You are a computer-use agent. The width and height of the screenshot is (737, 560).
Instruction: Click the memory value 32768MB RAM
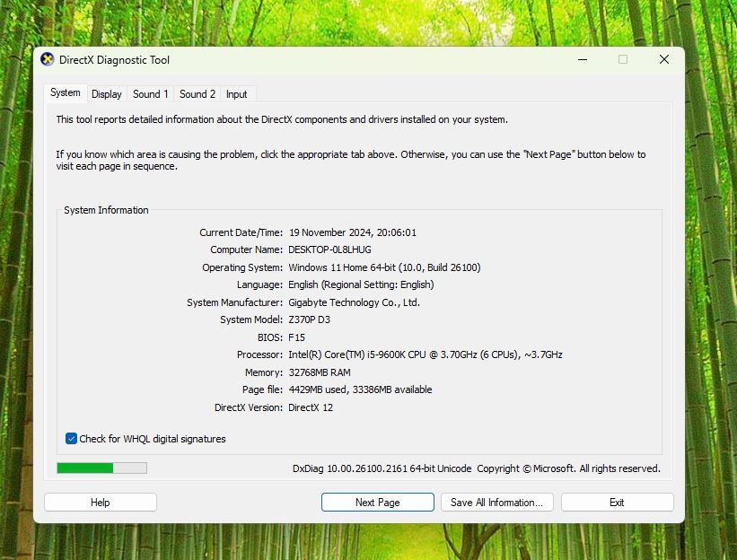[x=320, y=372]
